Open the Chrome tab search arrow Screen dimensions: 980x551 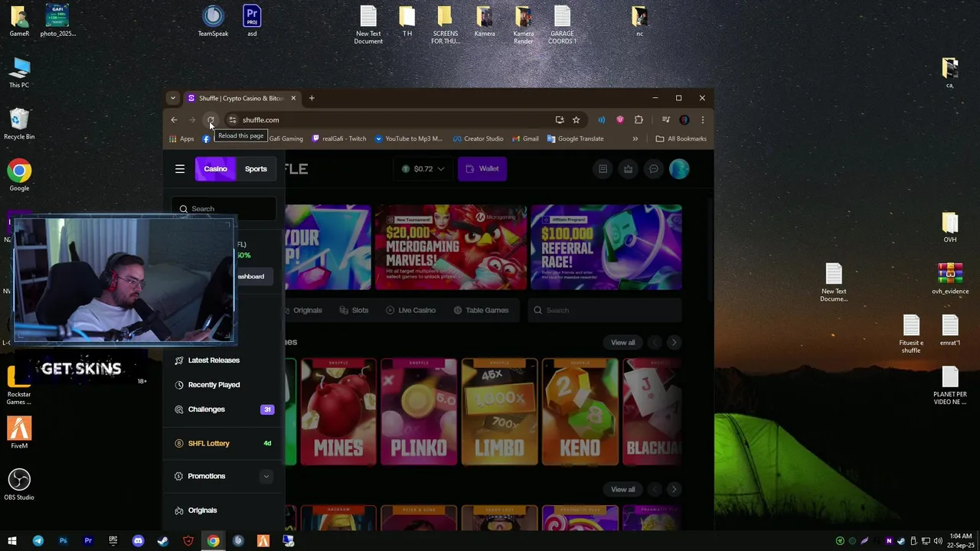tap(173, 98)
